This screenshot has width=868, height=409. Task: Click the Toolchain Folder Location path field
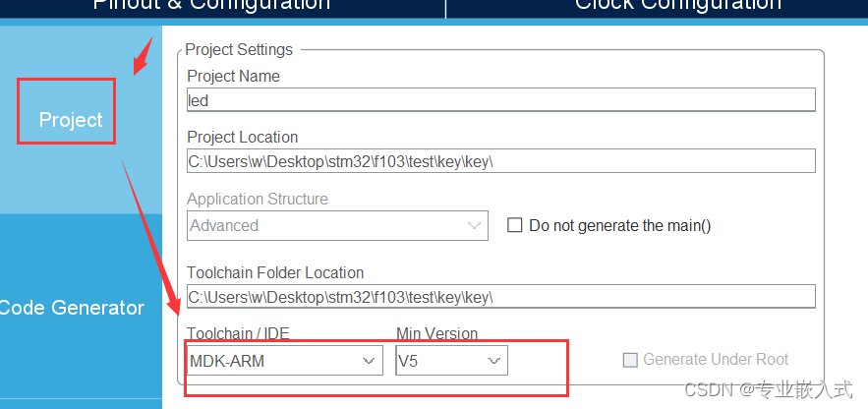[500, 297]
